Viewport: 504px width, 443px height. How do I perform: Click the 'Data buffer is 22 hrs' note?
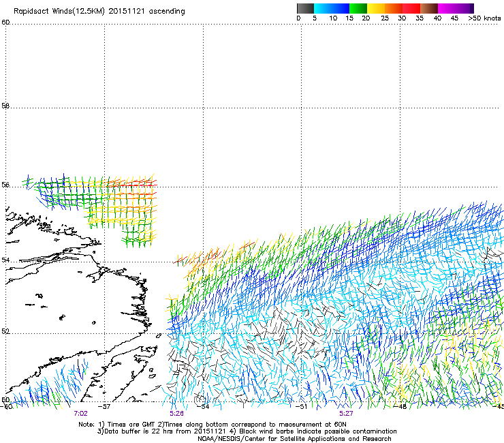click(247, 431)
